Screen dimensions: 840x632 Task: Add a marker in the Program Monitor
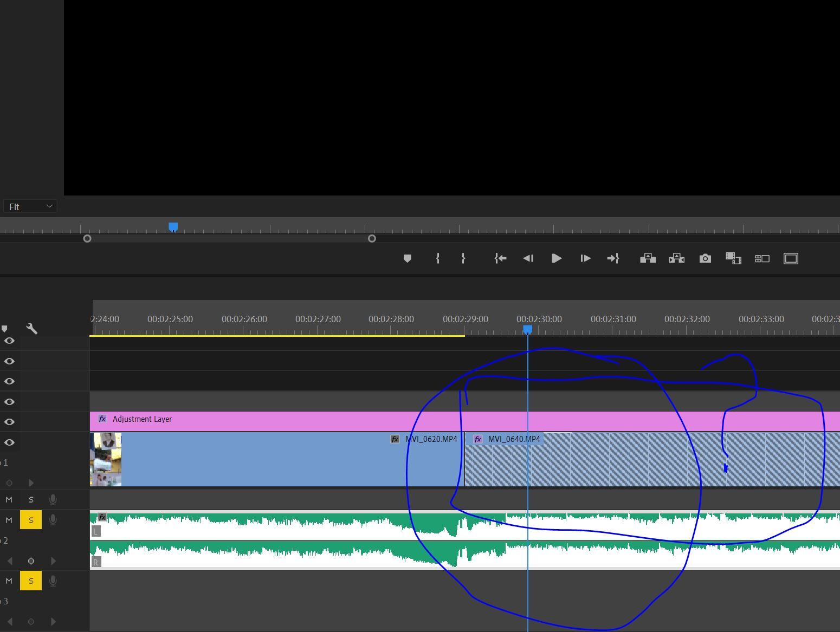(x=408, y=259)
